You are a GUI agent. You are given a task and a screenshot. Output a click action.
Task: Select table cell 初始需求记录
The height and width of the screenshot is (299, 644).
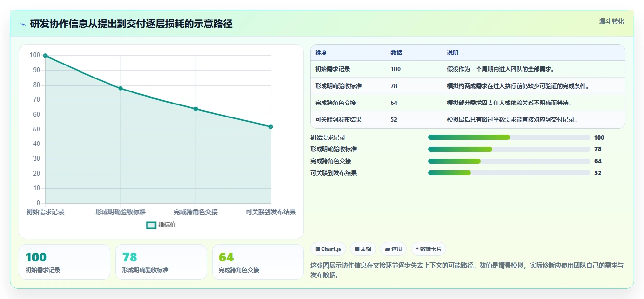pyautogui.click(x=333, y=69)
